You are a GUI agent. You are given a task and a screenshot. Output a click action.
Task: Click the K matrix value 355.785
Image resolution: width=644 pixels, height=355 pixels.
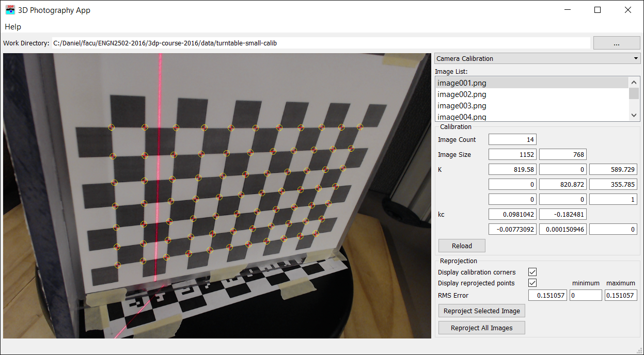tap(613, 184)
